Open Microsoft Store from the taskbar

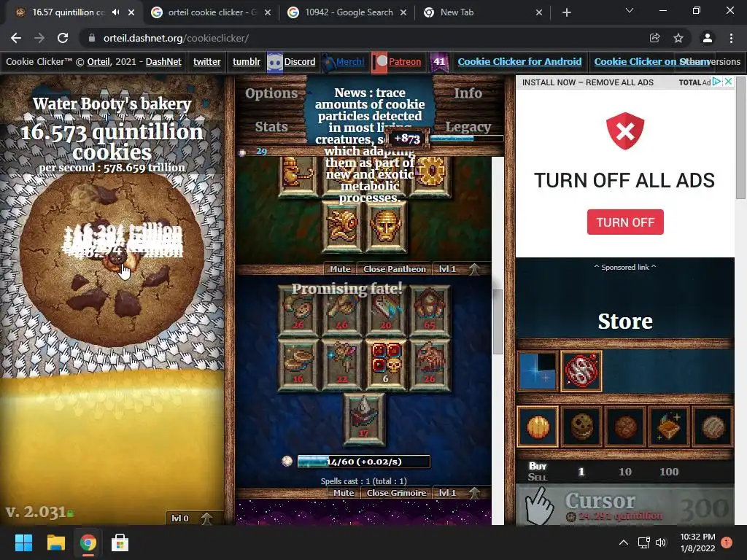120,542
